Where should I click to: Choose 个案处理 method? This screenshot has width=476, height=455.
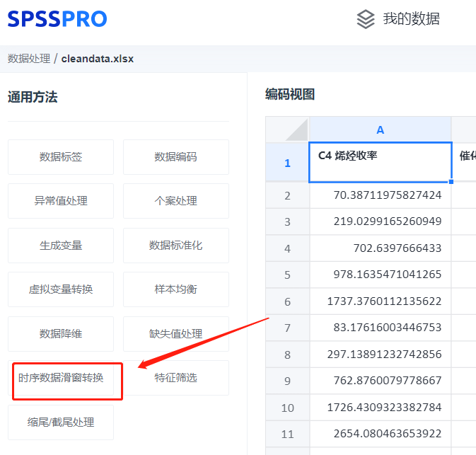coord(175,201)
